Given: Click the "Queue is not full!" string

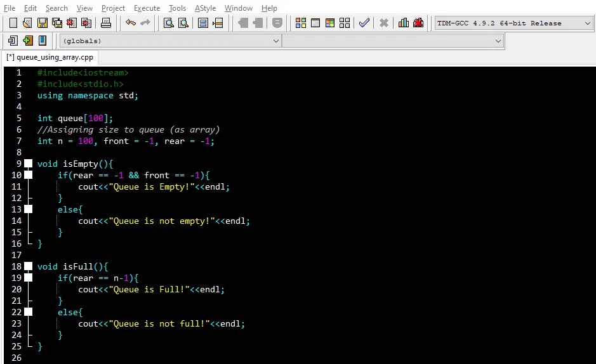Looking at the screenshot, I should [159, 323].
